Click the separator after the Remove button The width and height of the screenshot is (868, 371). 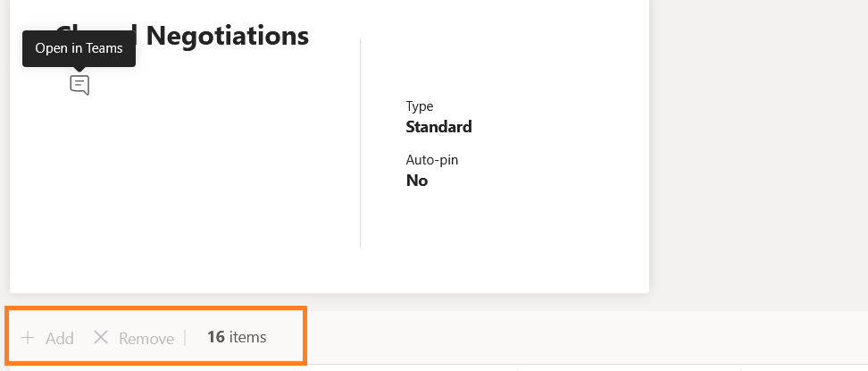pos(185,338)
